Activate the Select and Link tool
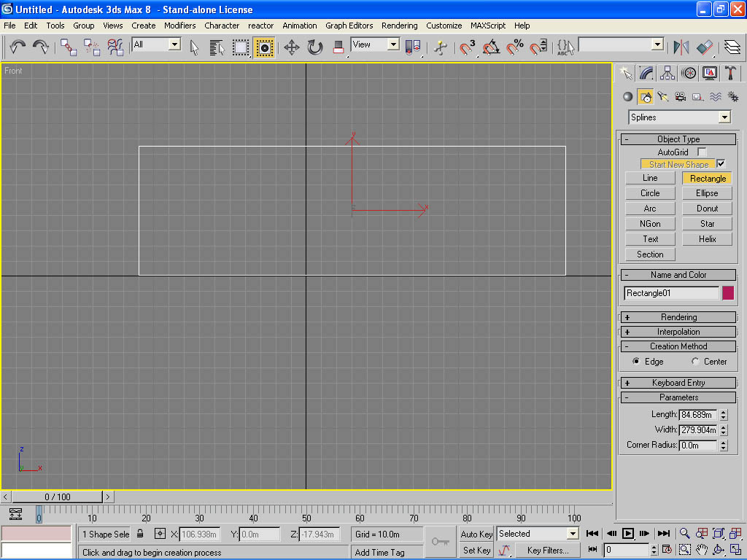This screenshot has height=560, width=747. click(x=69, y=47)
